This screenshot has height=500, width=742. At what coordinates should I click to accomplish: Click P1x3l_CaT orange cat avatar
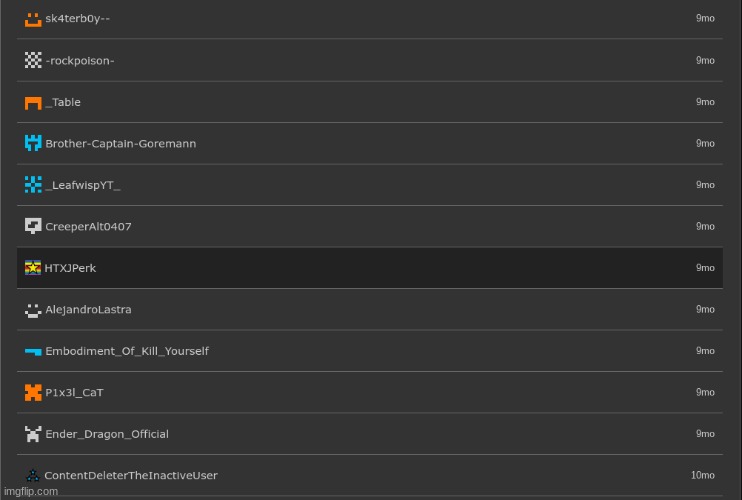33,392
